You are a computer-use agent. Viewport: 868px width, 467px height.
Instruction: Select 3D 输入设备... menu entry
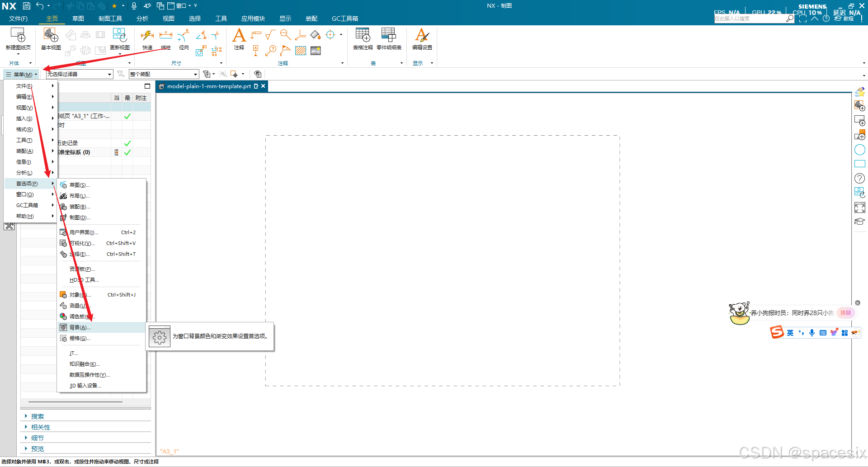tap(102, 386)
